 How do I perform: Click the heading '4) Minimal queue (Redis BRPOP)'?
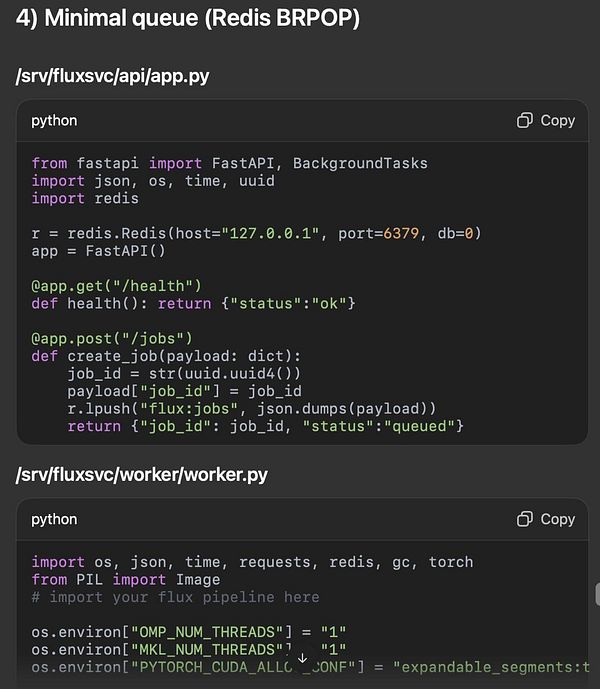[188, 18]
